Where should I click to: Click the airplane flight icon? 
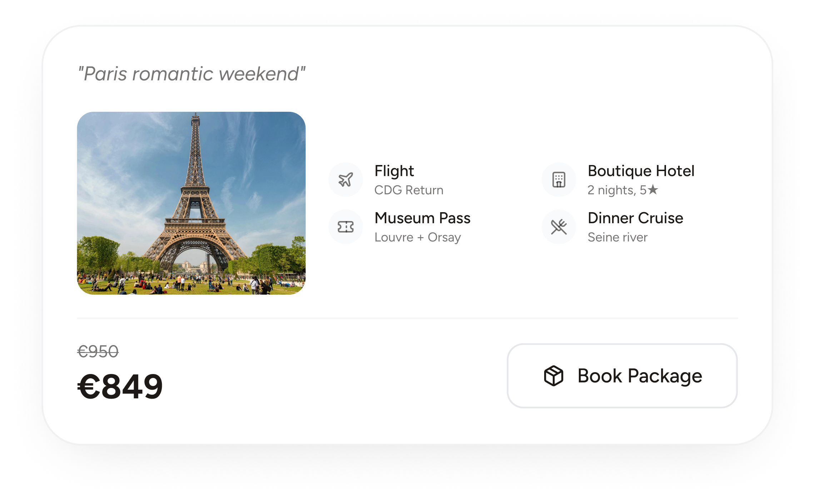tap(346, 180)
